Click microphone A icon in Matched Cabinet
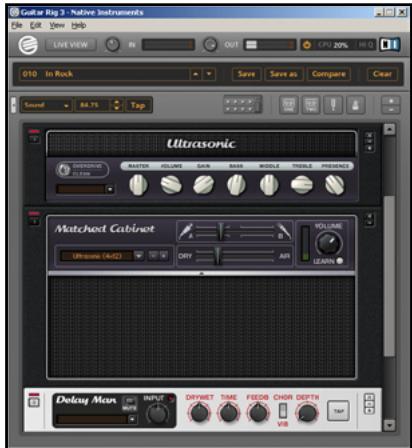412x448 pixels. pos(185,231)
